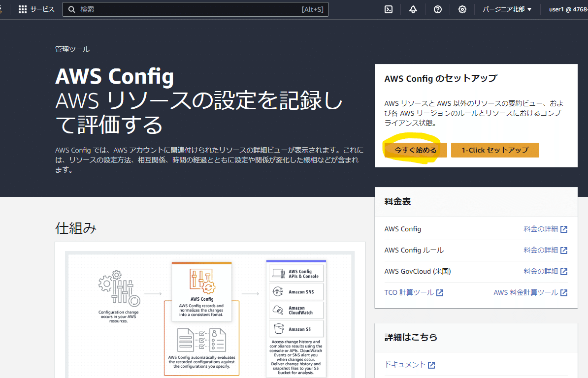Open the help question mark icon

438,9
